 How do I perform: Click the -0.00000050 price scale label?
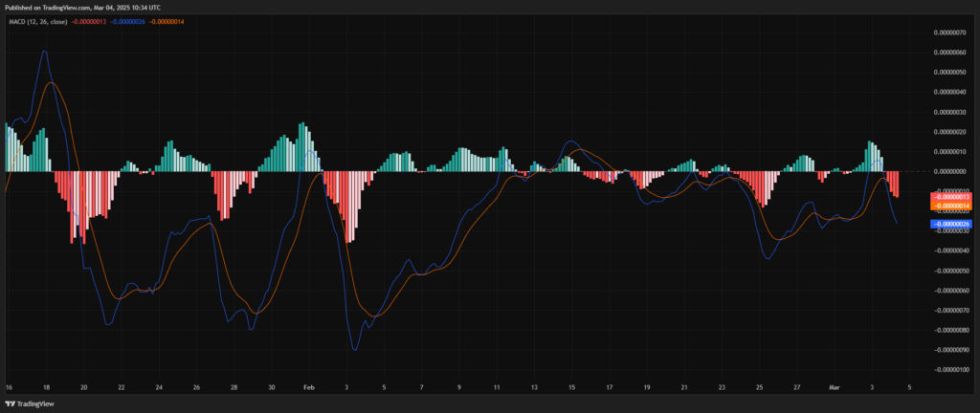pyautogui.click(x=950, y=271)
